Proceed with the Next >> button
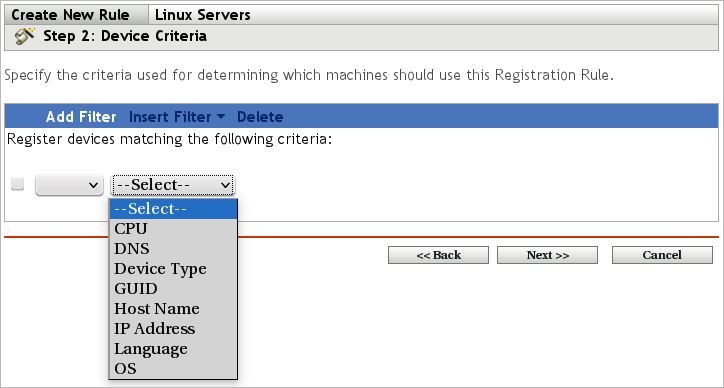724x388 pixels. [x=547, y=255]
